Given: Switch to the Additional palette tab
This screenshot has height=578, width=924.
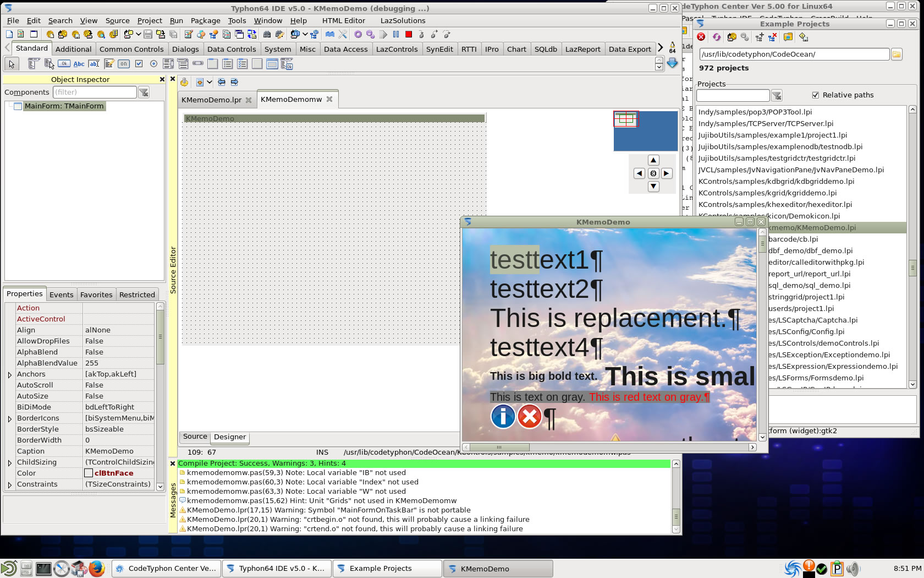Looking at the screenshot, I should (73, 49).
